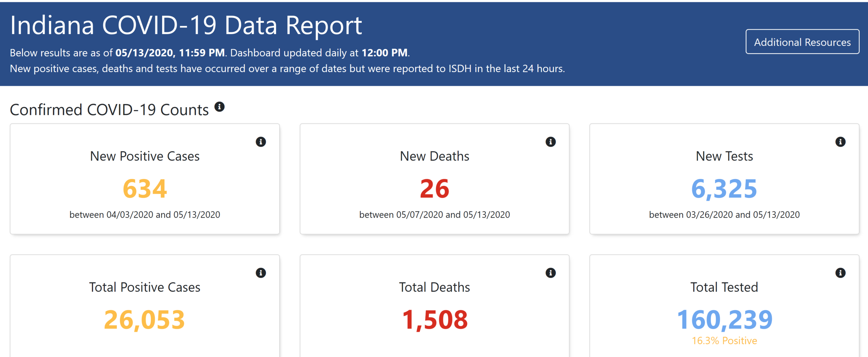Show info tooltip for New Deaths card
The height and width of the screenshot is (357, 868).
click(550, 142)
